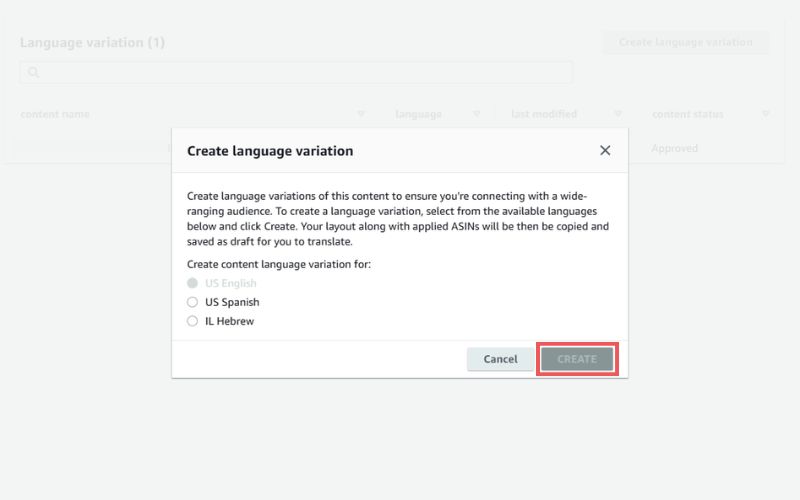Image resolution: width=800 pixels, height=500 pixels.
Task: Click the content name column header
Action: tap(55, 114)
